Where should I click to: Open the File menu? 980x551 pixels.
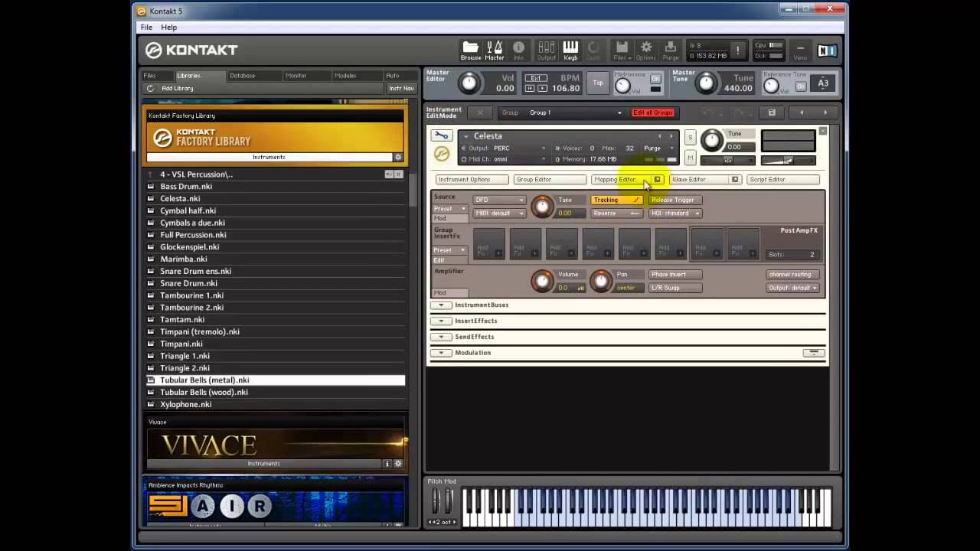[146, 28]
